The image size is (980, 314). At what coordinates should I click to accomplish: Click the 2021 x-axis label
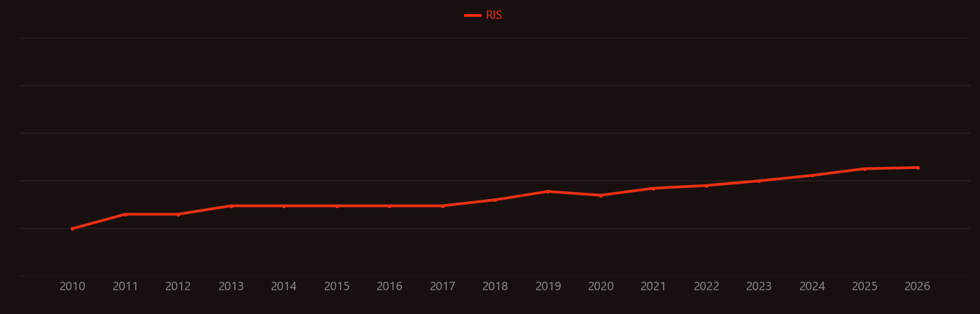[654, 287]
